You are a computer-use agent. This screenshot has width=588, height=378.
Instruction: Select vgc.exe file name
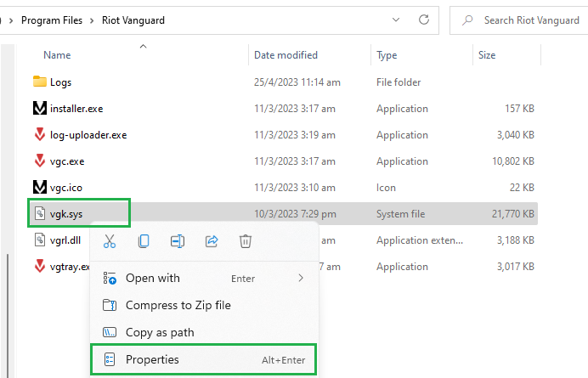[x=67, y=161]
